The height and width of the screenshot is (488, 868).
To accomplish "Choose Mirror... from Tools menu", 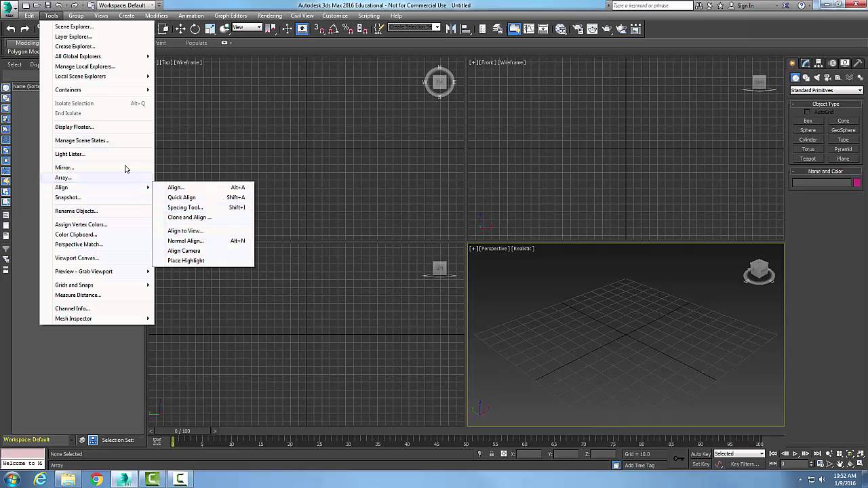I will point(97,167).
